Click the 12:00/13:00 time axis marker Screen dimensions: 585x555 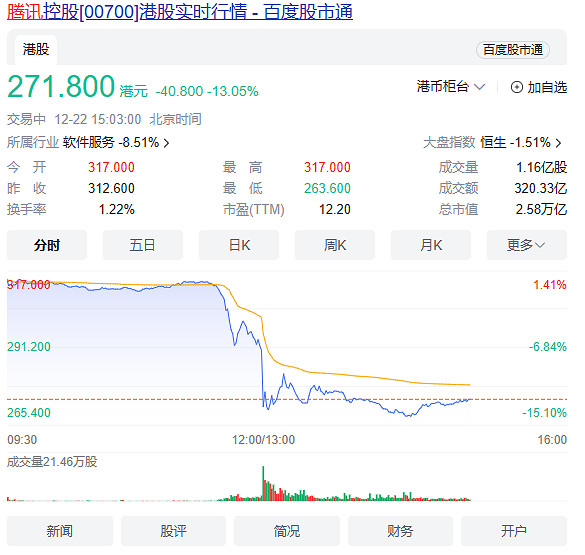pos(263,439)
